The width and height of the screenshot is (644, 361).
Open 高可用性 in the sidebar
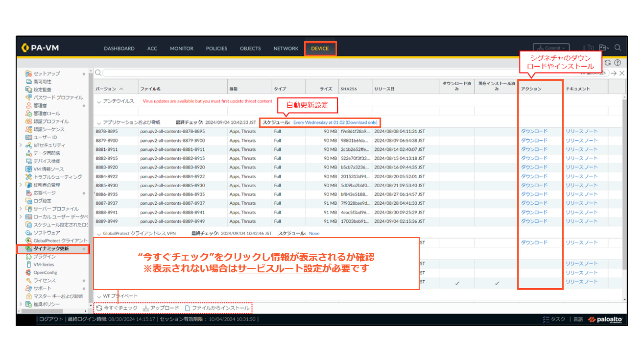click(42, 81)
